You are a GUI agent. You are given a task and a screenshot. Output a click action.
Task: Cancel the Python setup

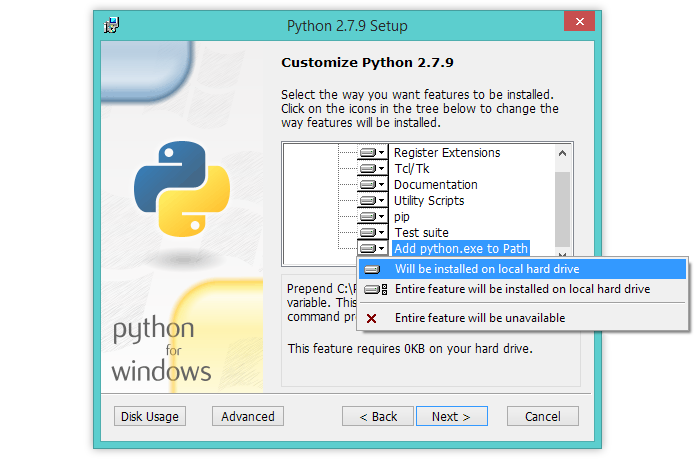click(x=543, y=417)
